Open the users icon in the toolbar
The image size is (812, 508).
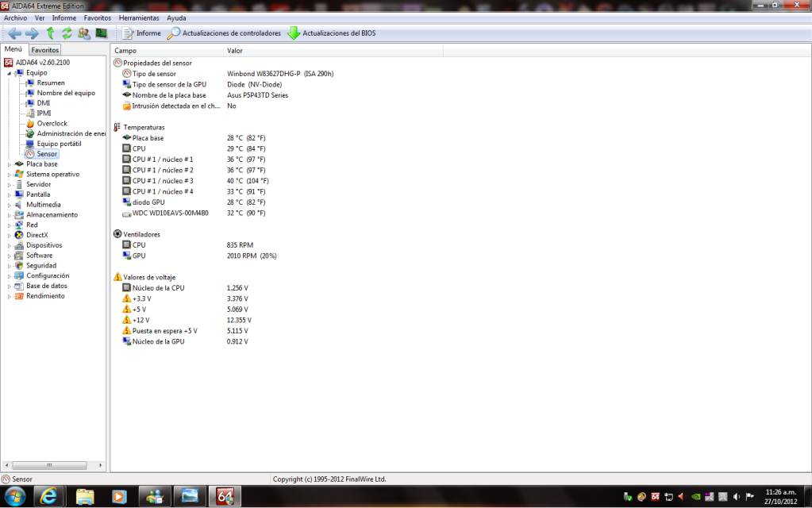[x=84, y=33]
